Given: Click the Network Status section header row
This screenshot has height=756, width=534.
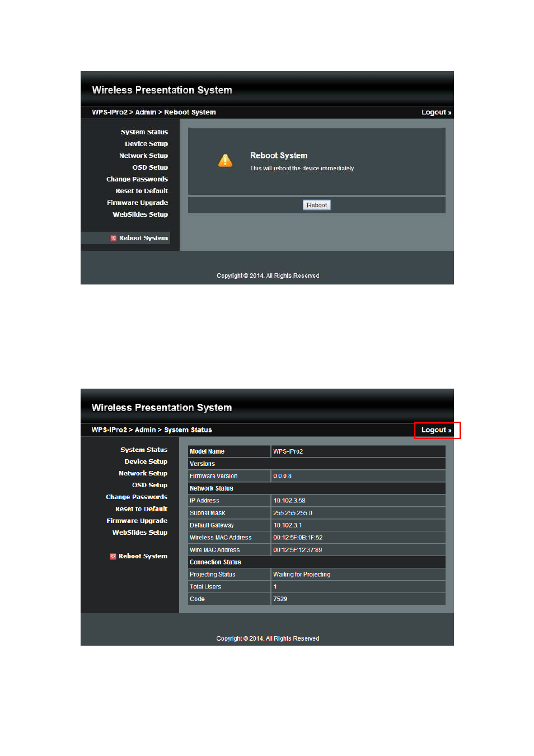Looking at the screenshot, I should (x=317, y=488).
